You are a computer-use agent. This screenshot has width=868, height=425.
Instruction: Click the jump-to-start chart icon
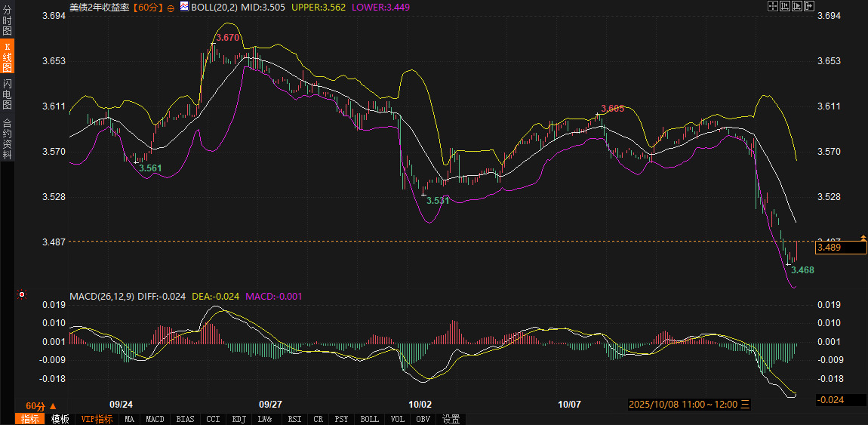(x=785, y=6)
